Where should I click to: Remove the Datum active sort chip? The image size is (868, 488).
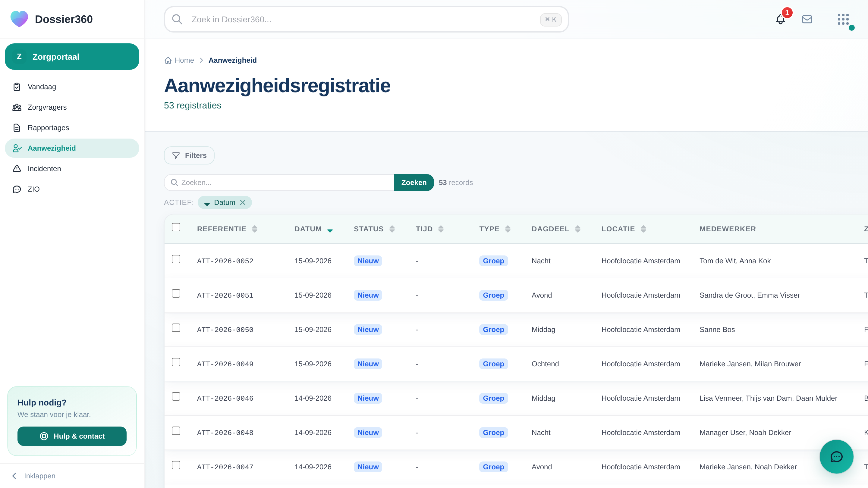tap(243, 202)
